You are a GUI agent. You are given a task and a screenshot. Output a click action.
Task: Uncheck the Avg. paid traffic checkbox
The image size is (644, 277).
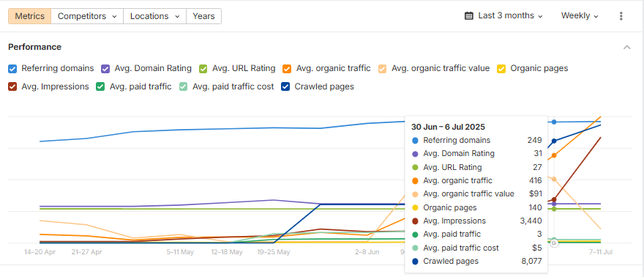click(101, 86)
